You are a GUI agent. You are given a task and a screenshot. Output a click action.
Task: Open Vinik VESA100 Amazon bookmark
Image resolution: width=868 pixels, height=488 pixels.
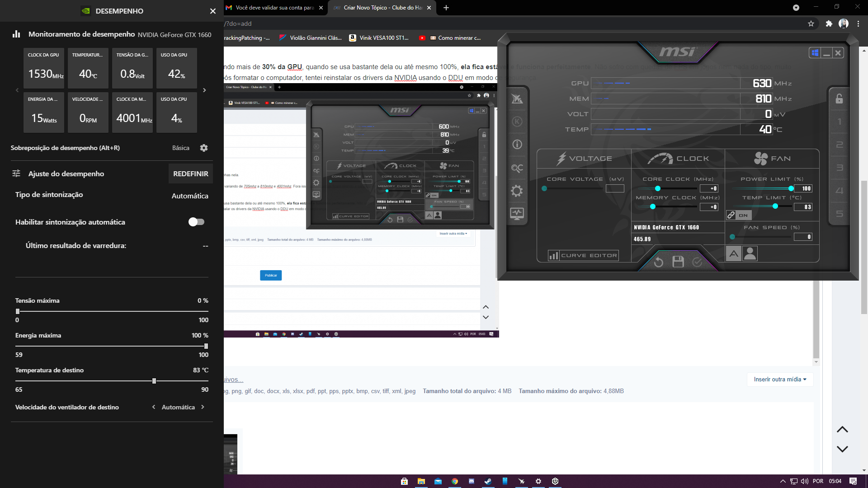click(379, 38)
